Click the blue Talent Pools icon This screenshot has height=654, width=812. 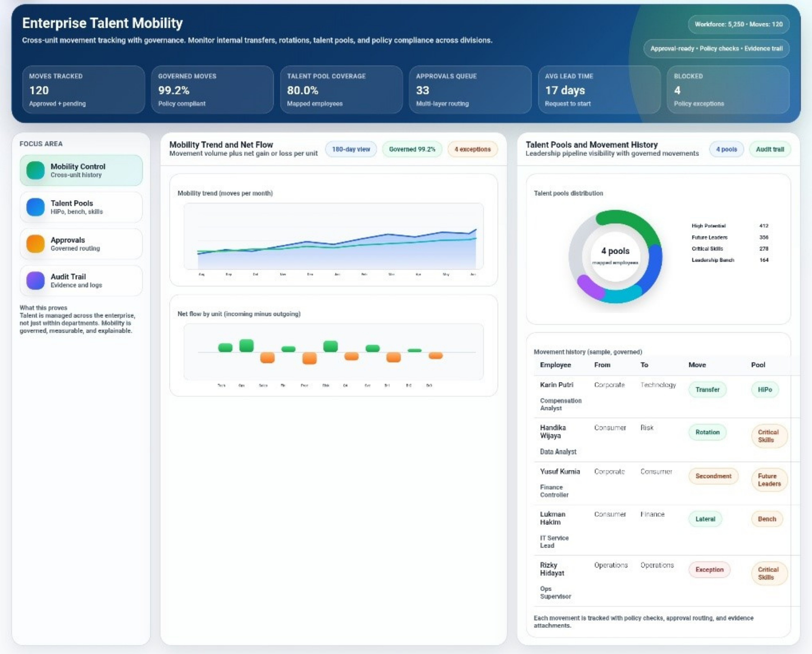click(x=35, y=207)
